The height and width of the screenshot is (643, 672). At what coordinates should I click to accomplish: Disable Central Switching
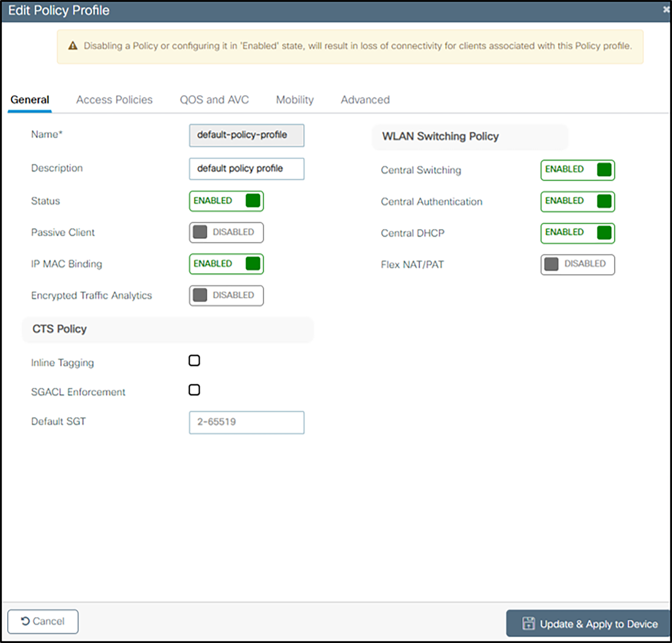[578, 170]
